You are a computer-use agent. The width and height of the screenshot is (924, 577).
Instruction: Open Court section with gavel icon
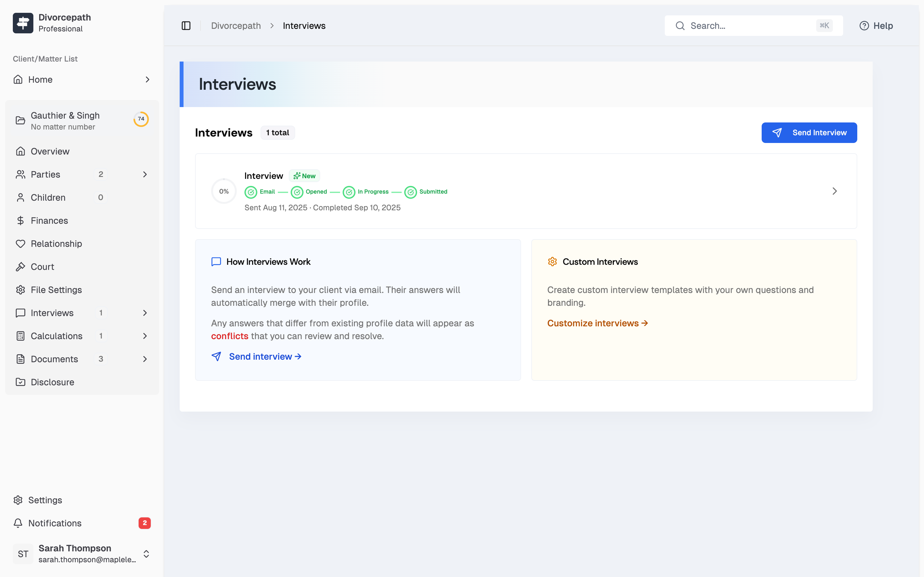(x=42, y=267)
